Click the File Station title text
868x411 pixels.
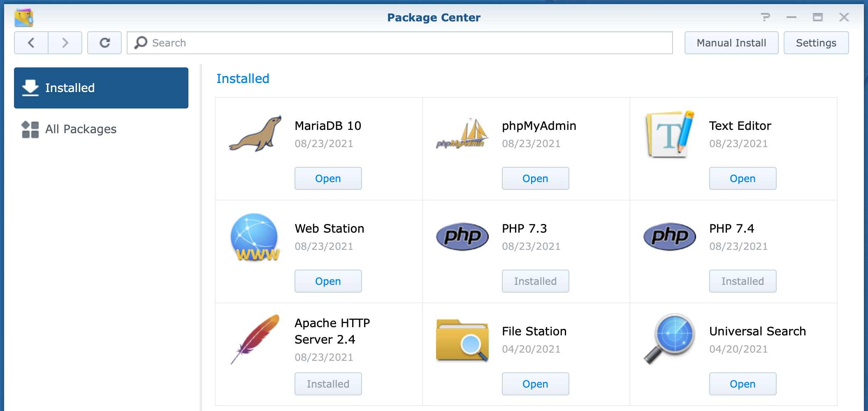tap(534, 331)
